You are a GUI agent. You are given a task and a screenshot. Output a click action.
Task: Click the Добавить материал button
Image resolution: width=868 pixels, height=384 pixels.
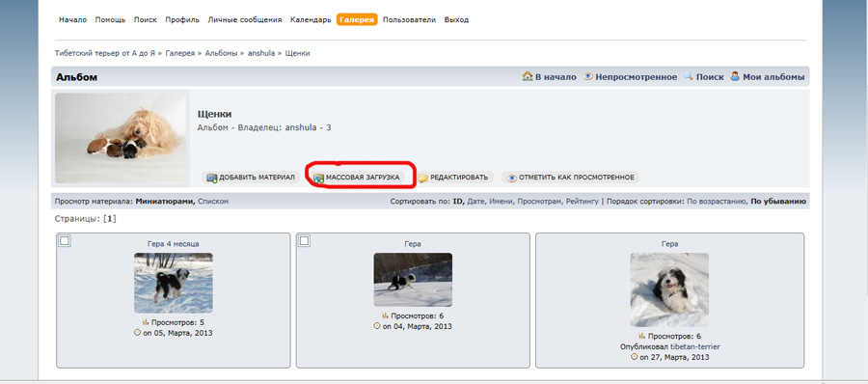tap(251, 178)
